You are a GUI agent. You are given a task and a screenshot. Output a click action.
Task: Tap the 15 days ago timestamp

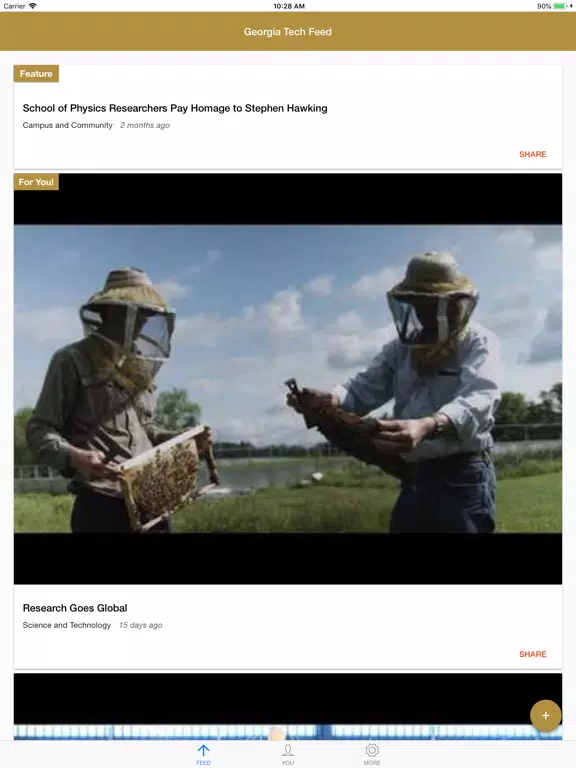pyautogui.click(x=141, y=625)
